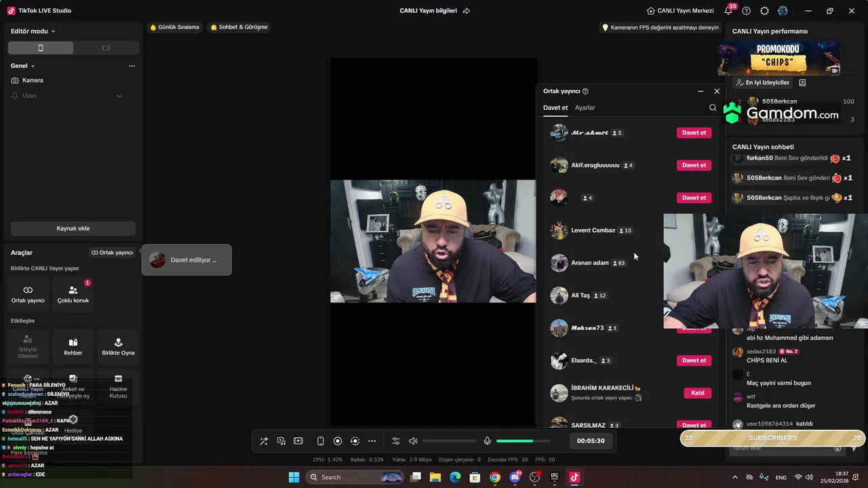
Task: Open the Çoklu konuk tool
Action: (73, 294)
